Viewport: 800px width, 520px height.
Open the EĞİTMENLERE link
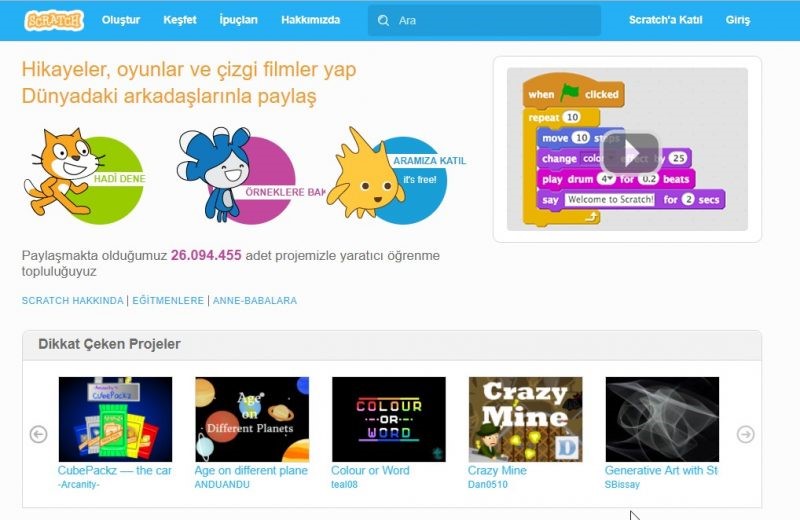[x=168, y=301]
